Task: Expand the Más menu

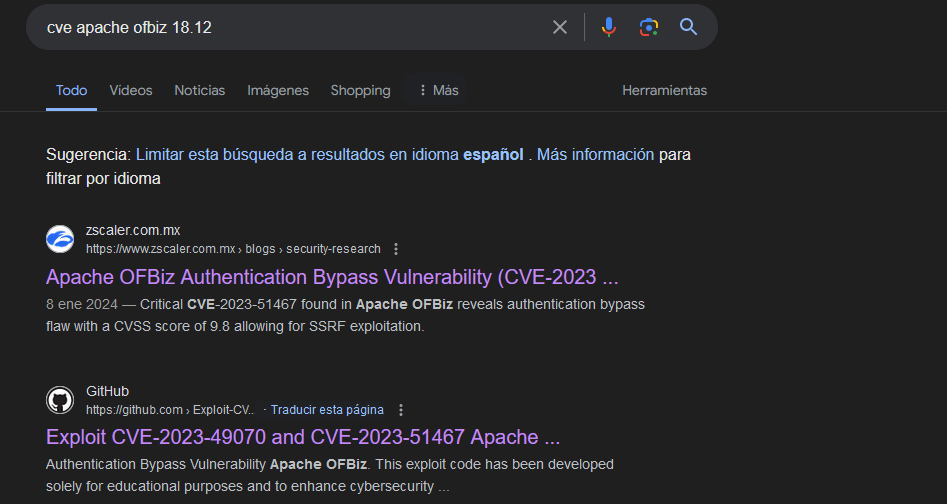Action: 438,91
